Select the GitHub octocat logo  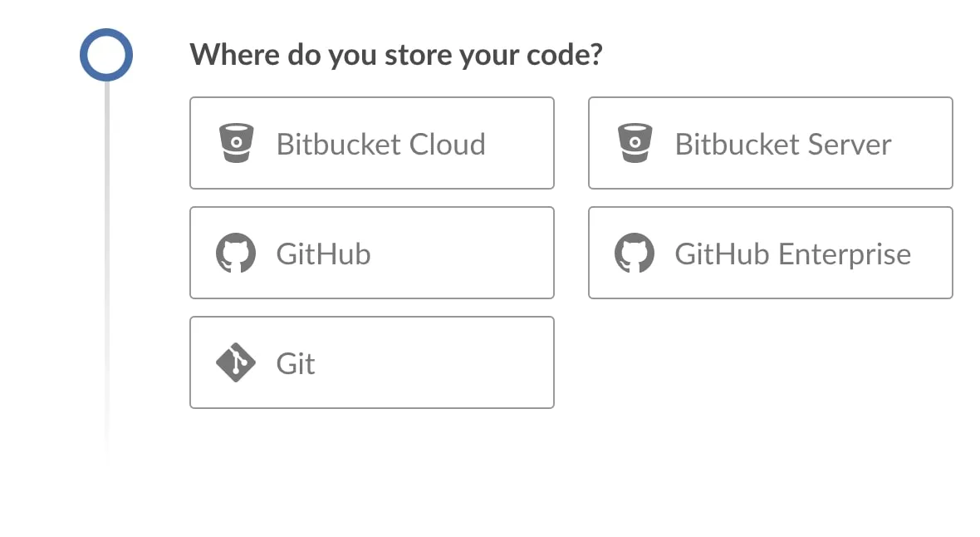(x=236, y=253)
